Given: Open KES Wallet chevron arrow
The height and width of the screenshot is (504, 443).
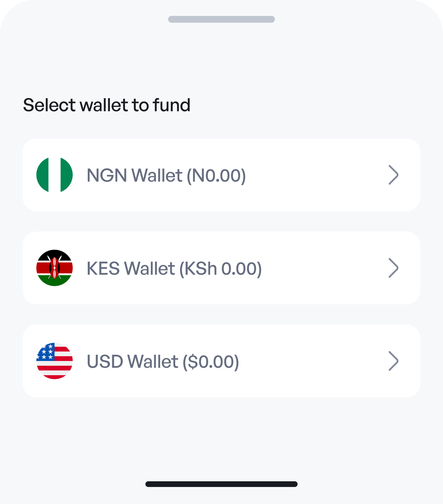Looking at the screenshot, I should (393, 268).
